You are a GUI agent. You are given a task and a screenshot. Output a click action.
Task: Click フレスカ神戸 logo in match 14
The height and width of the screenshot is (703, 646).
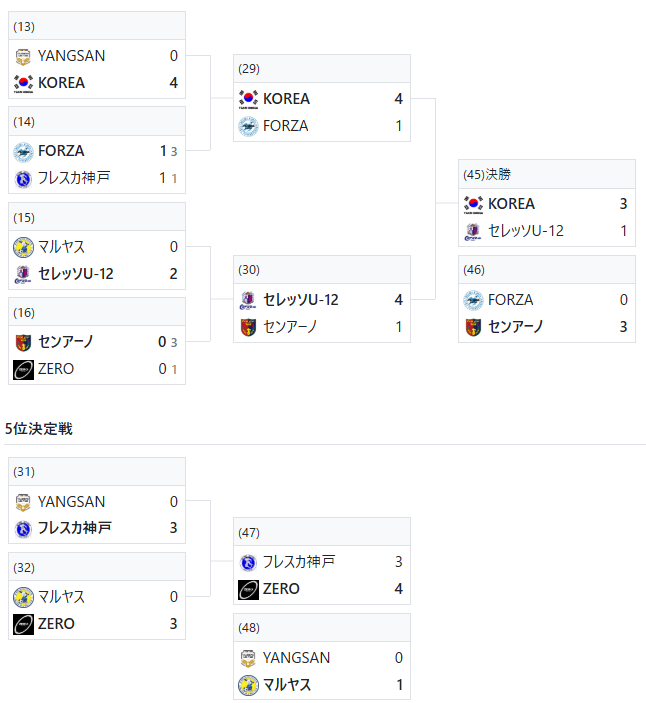click(x=23, y=178)
